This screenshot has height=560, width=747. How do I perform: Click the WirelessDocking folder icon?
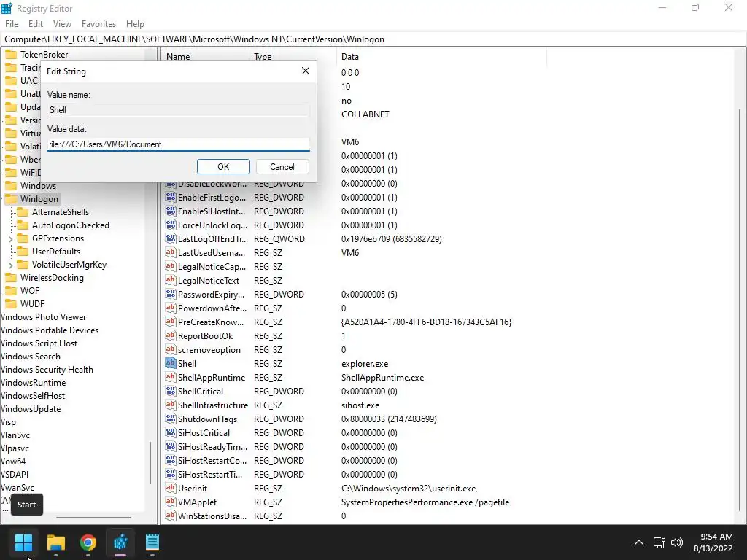11,278
